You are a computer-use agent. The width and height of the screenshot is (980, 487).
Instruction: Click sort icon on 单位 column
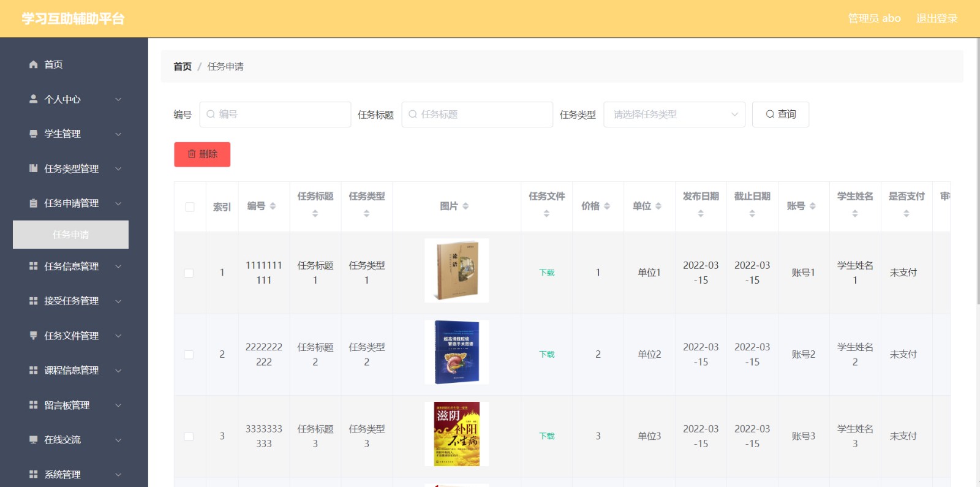point(658,206)
